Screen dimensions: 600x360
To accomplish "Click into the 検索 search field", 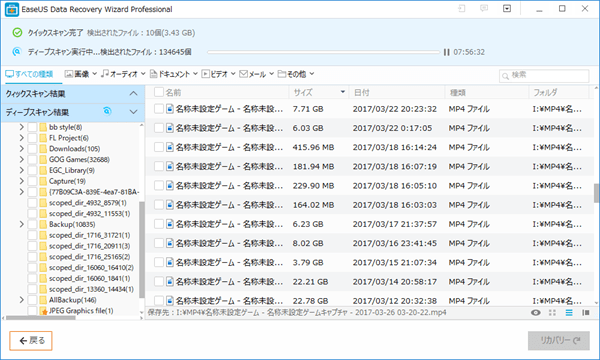I will [544, 76].
